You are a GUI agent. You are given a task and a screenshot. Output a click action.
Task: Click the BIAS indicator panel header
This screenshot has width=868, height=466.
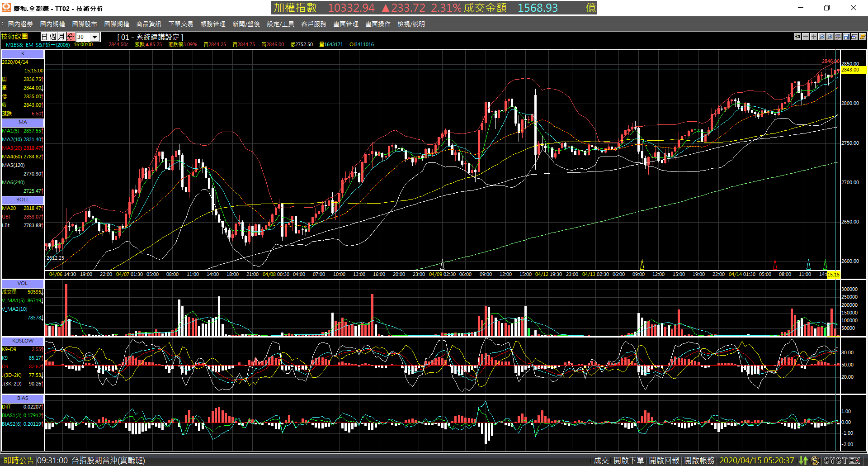[23, 399]
